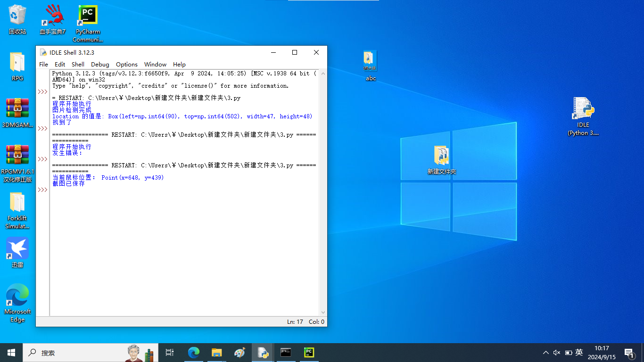Click the battery tray icon
Screen dimensions: 644x362
click(x=569, y=353)
